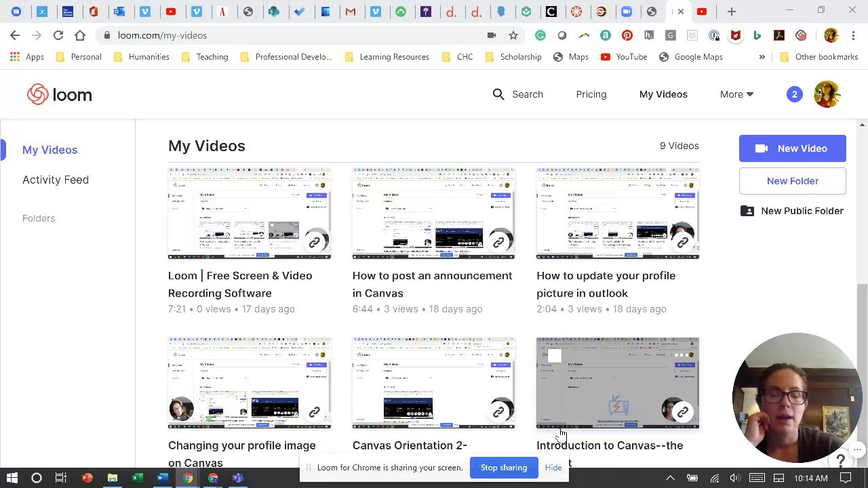Open the Canvas Orientation 2 video thumbnail
Screen dimensions: 868x488
[x=434, y=383]
